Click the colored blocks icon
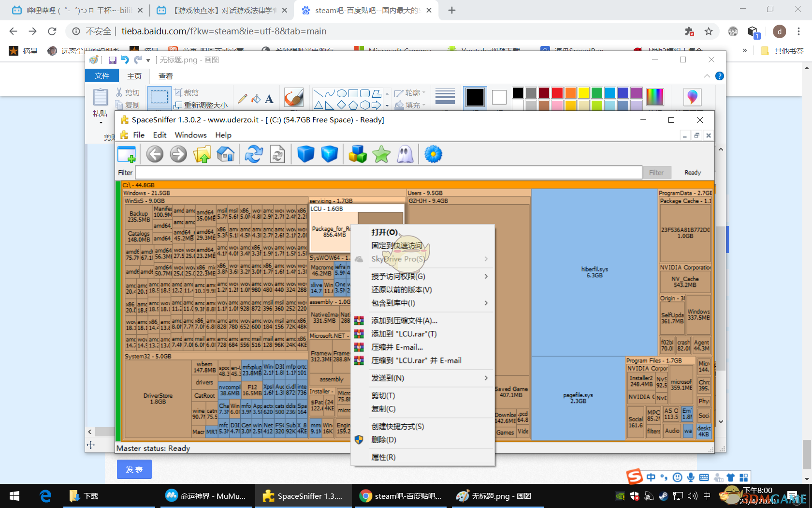Image resolution: width=812 pixels, height=508 pixels. (358, 154)
